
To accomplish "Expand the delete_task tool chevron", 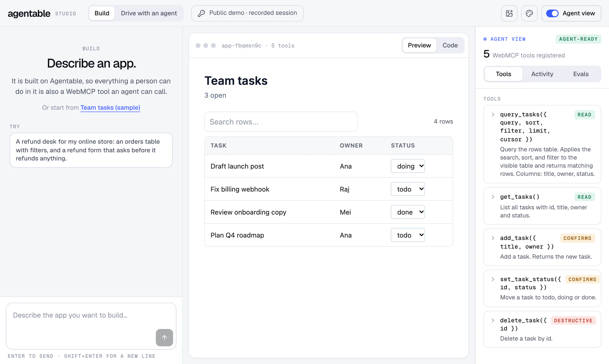I will point(493,320).
